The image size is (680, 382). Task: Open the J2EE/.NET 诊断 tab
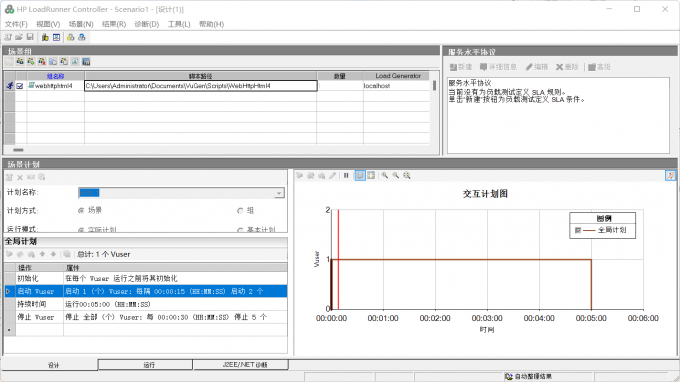coord(241,365)
